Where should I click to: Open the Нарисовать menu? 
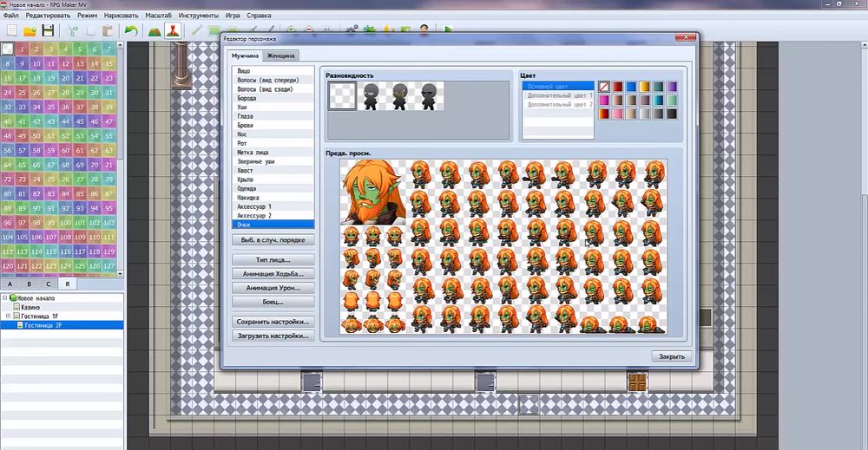pos(122,16)
